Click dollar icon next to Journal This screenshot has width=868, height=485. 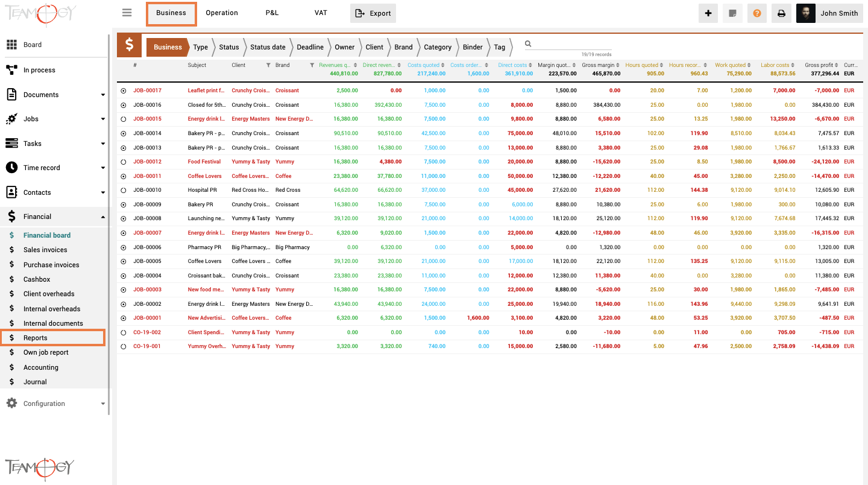(x=11, y=382)
